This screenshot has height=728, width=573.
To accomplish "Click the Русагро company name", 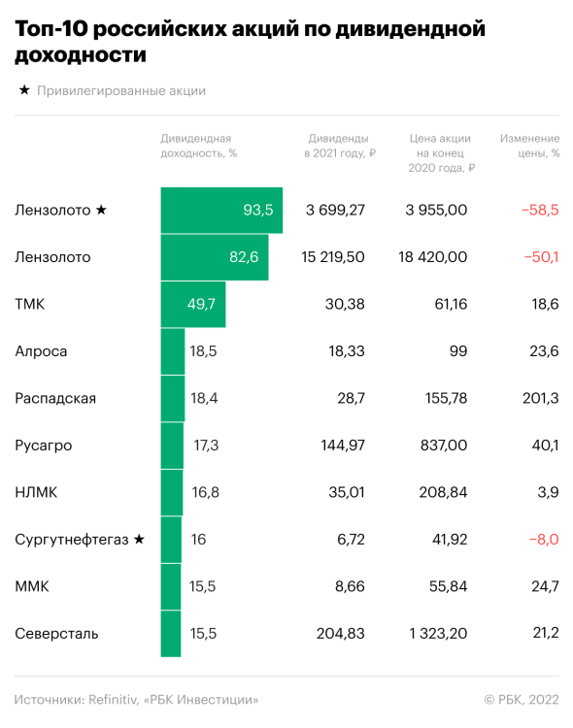I will point(44,446).
